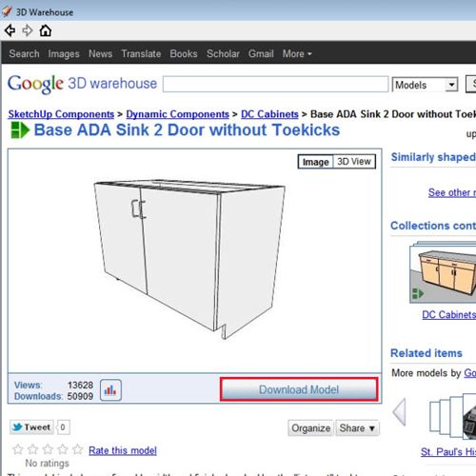476x476 pixels.
Task: Follow the Dynamic Components breadcrumb link
Action: (177, 114)
